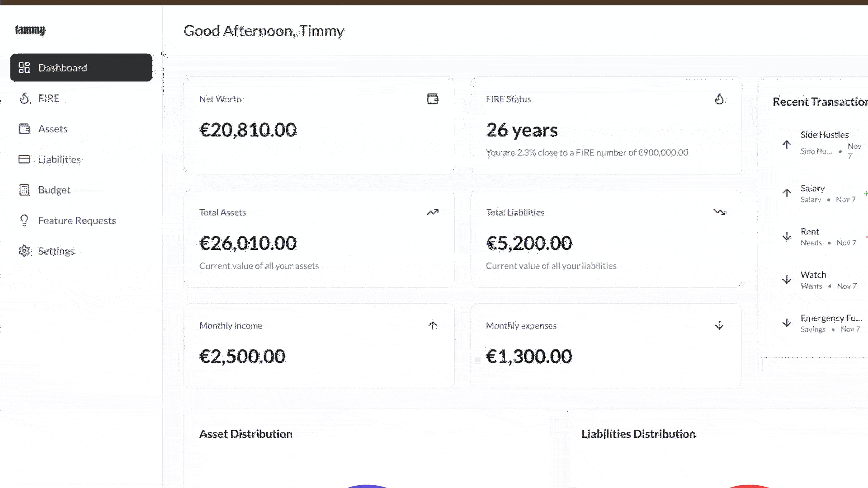Viewport: 868px width, 488px height.
Task: Click the flame icon next to FIRE
Action: click(25, 98)
